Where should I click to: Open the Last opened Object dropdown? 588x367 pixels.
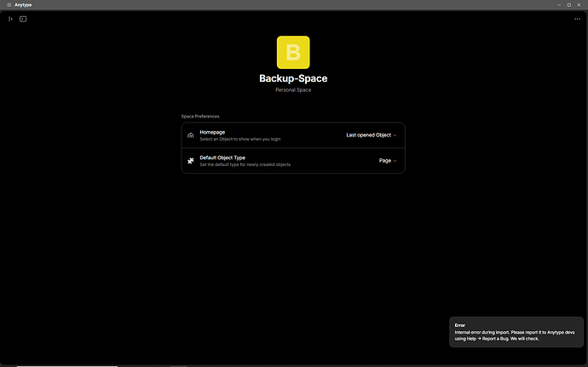tap(372, 135)
